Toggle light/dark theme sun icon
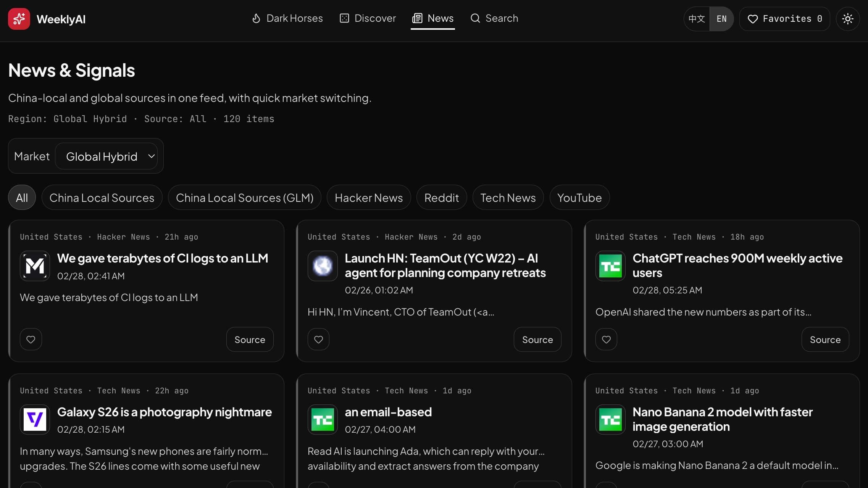 pos(847,19)
